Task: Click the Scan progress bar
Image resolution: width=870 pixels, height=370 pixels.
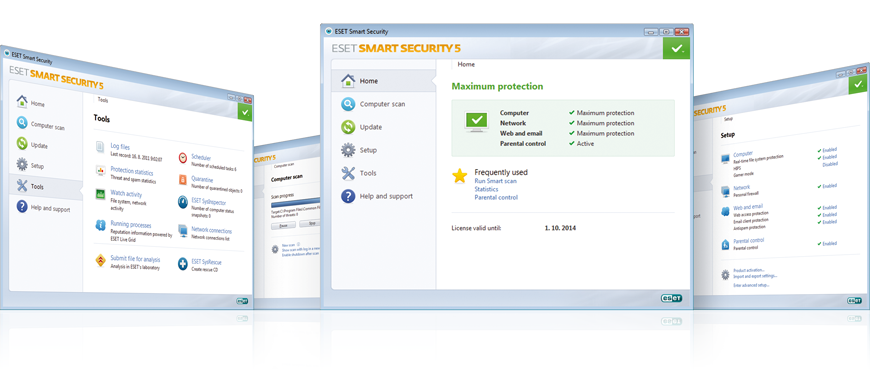Action: [296, 201]
